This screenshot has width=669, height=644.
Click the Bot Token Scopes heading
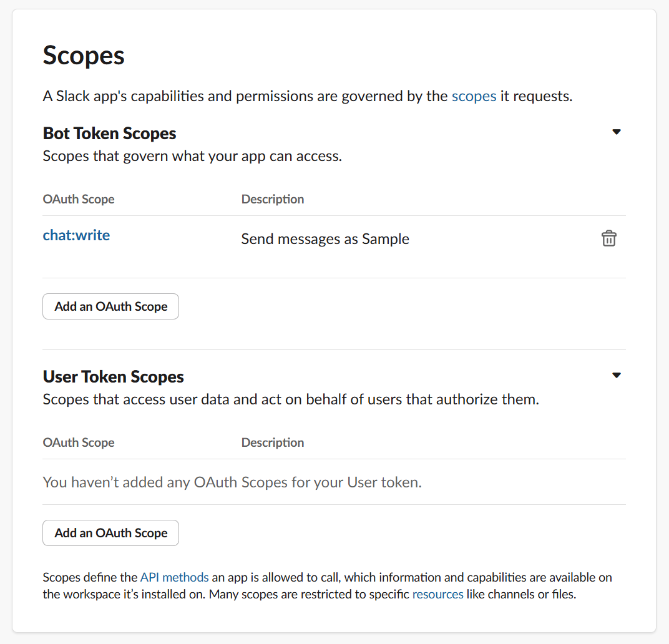(x=109, y=133)
